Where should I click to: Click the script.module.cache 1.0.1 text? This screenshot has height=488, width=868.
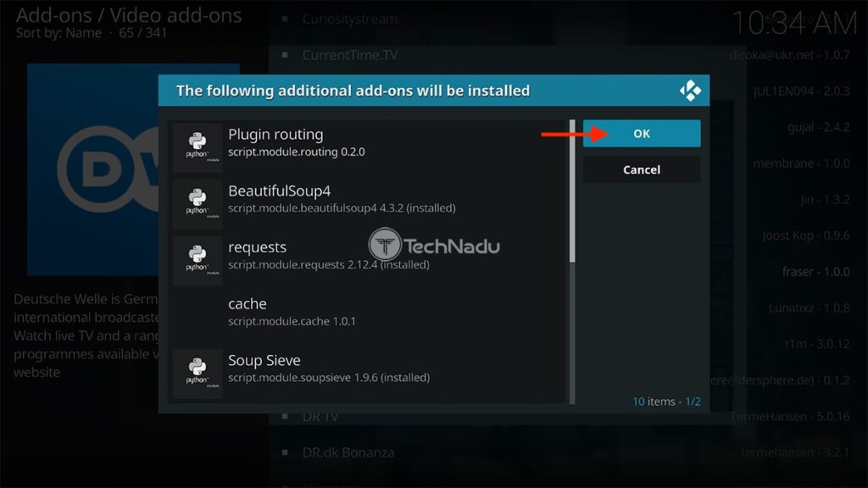(292, 321)
